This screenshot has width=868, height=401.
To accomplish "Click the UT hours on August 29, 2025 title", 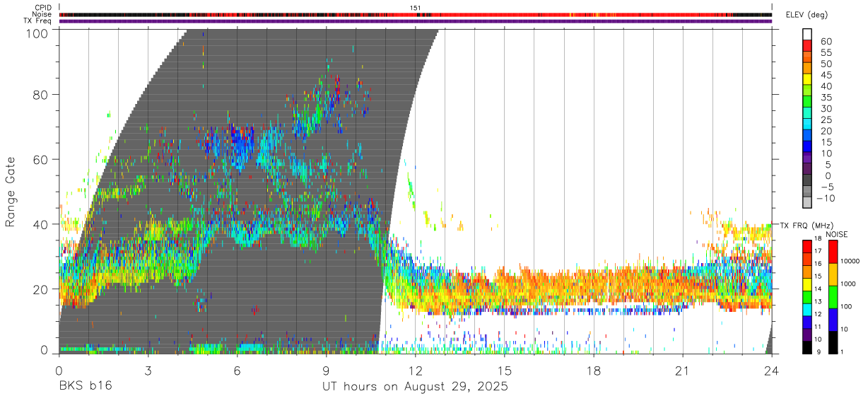I will (415, 387).
